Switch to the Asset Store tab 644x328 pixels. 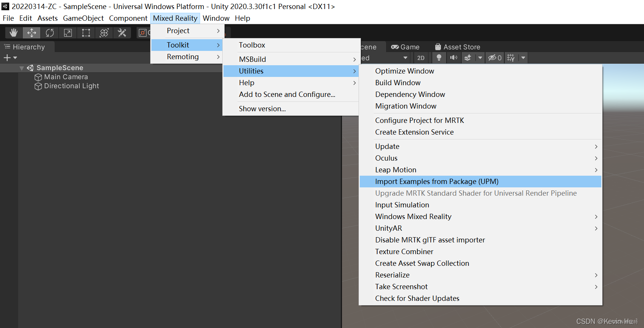point(458,47)
